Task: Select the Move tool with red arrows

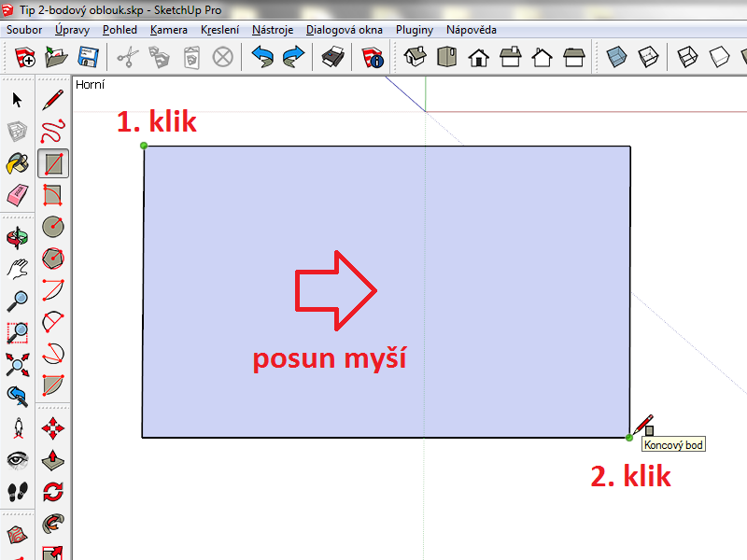Action: pos(54,427)
